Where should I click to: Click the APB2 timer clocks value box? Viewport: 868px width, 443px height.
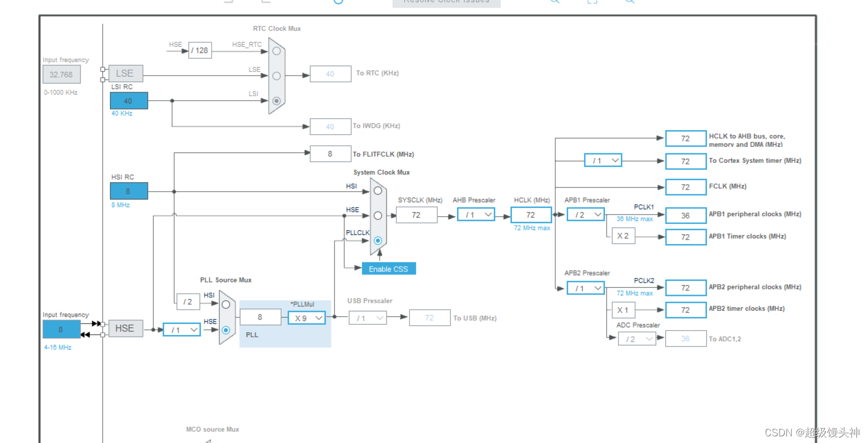point(686,310)
